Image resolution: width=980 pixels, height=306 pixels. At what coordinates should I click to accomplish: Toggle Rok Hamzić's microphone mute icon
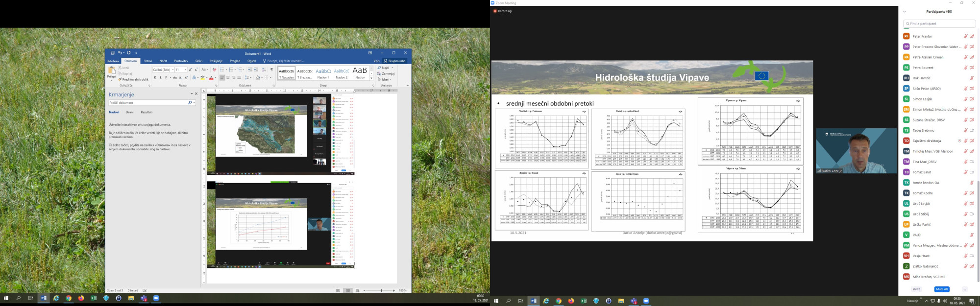[x=972, y=78]
